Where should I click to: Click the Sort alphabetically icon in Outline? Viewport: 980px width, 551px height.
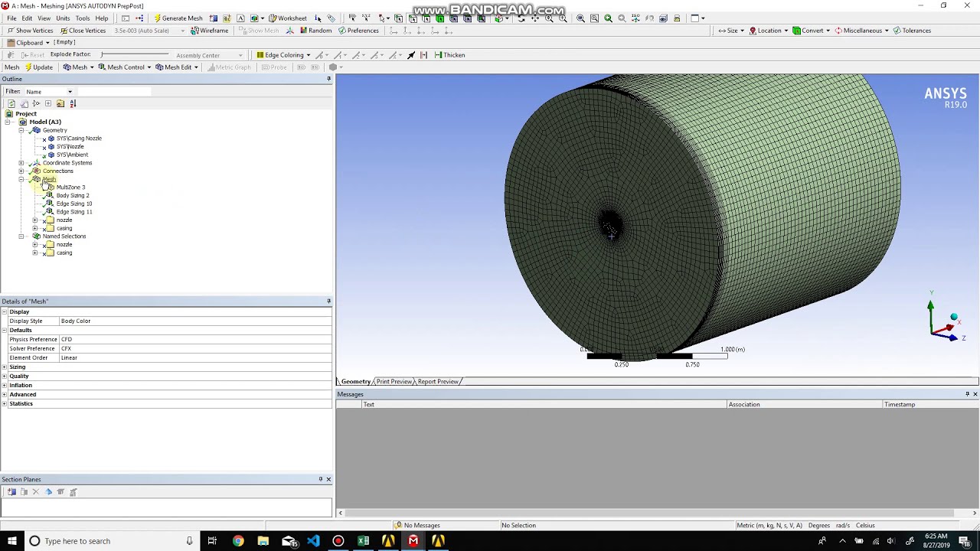tap(73, 103)
